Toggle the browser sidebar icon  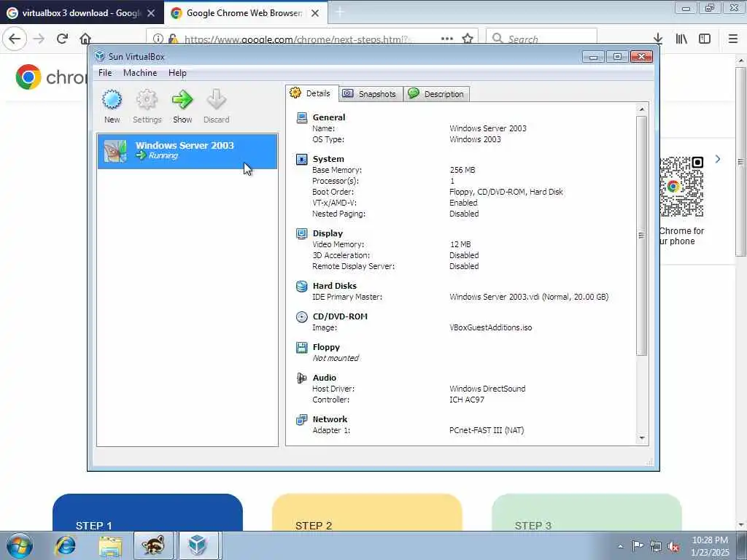(705, 39)
